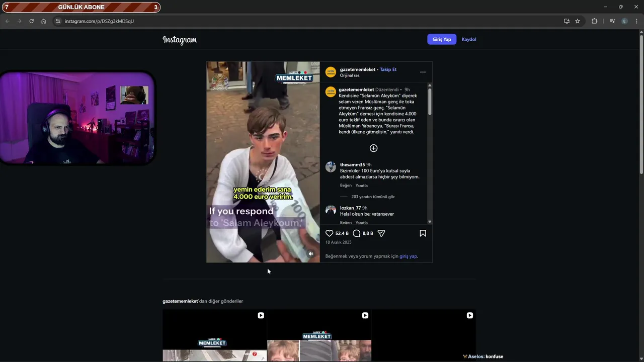Image resolution: width=644 pixels, height=362 pixels.
Task: Go to browser home page icon
Action: pos(43,21)
